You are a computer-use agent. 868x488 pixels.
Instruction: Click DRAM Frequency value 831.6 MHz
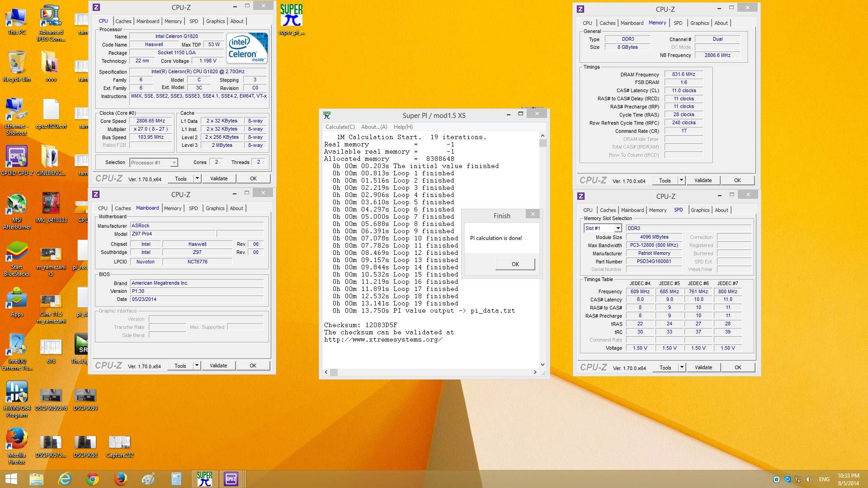pos(683,75)
